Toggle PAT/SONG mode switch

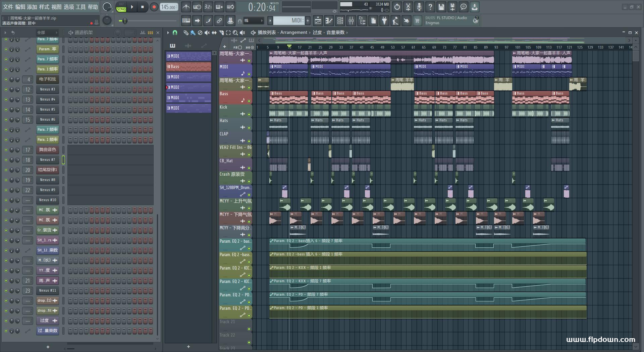(121, 7)
